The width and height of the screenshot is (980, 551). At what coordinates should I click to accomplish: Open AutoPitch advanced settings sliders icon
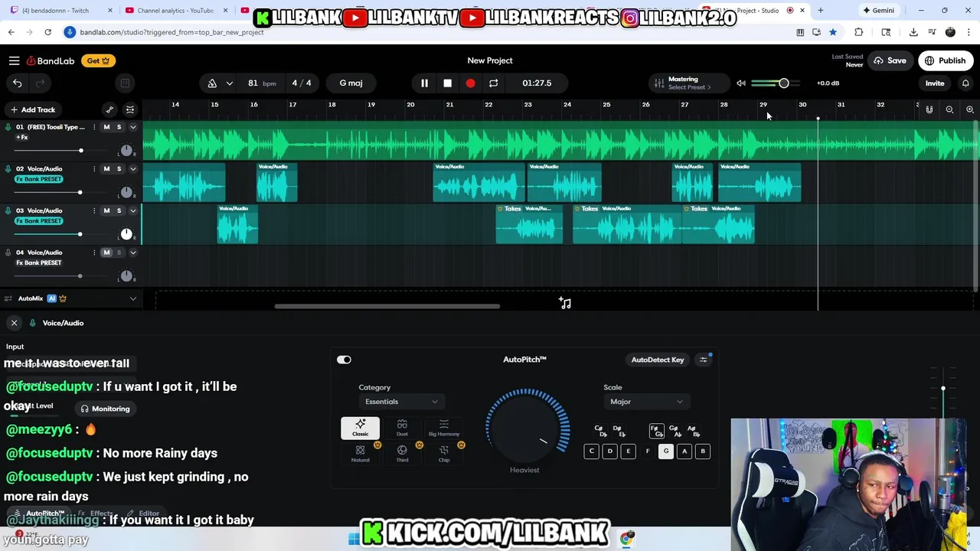(x=703, y=360)
